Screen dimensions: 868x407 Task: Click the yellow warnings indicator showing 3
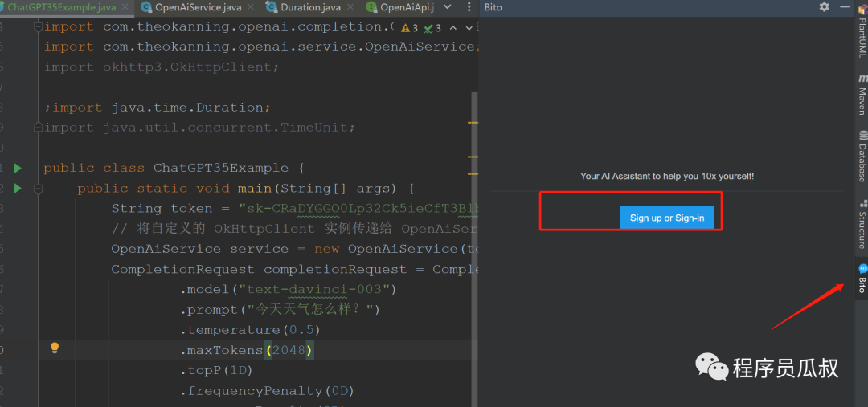pyautogui.click(x=410, y=27)
